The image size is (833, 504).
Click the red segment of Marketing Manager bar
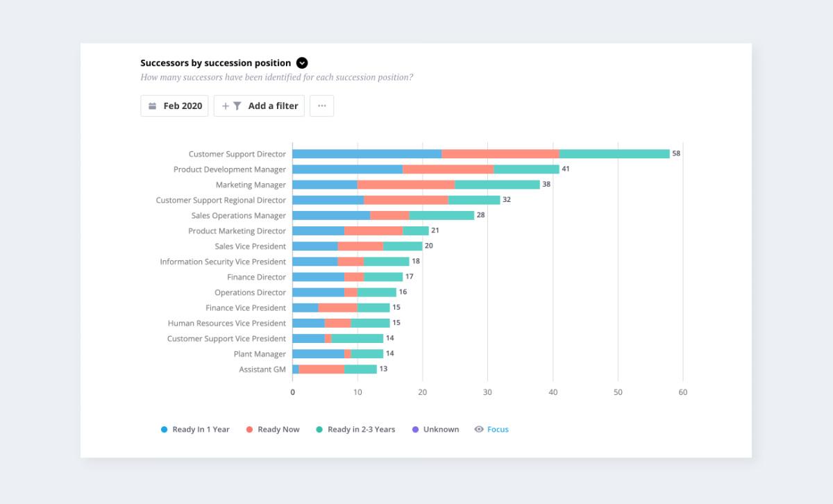(406, 185)
